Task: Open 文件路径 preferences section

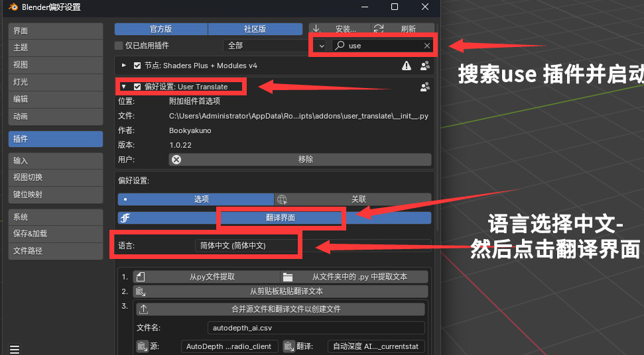Action: click(56, 251)
